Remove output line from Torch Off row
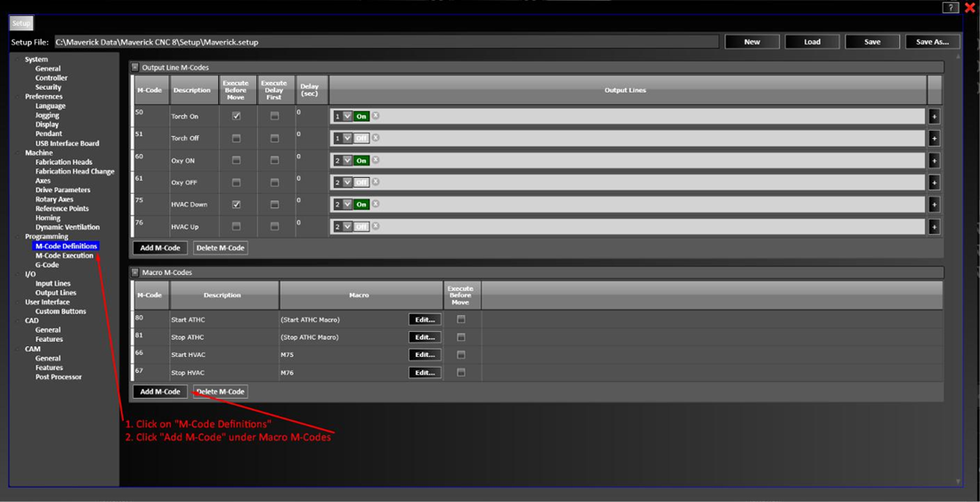This screenshot has height=502, width=980. click(376, 138)
